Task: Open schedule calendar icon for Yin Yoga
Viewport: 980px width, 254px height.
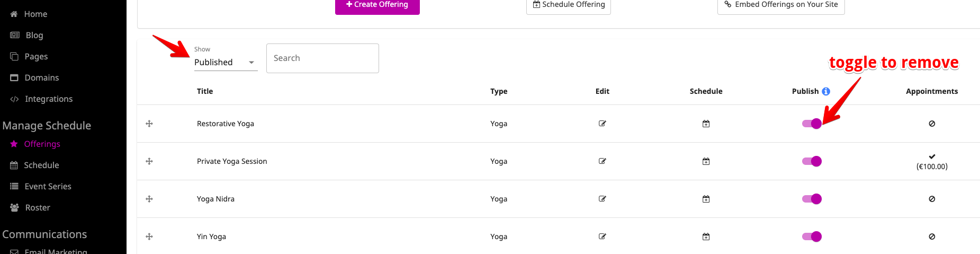Action: pyautogui.click(x=706, y=237)
